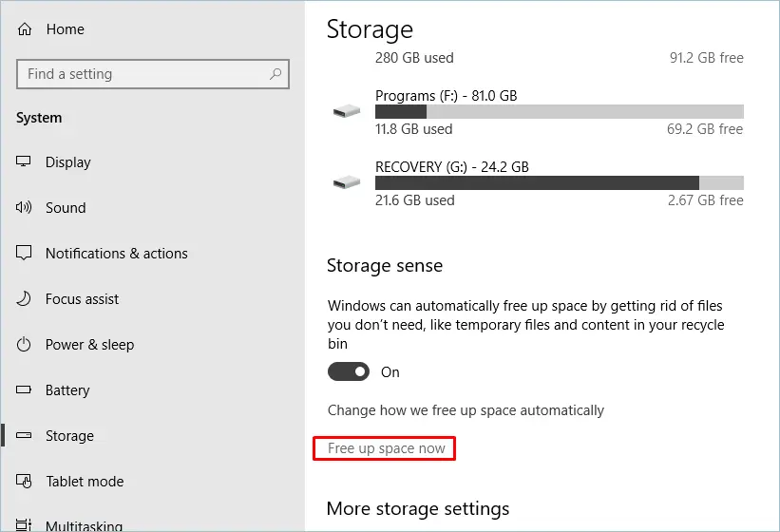Turn off the Storage sense toggle
Image resolution: width=780 pixels, height=532 pixels.
point(349,372)
